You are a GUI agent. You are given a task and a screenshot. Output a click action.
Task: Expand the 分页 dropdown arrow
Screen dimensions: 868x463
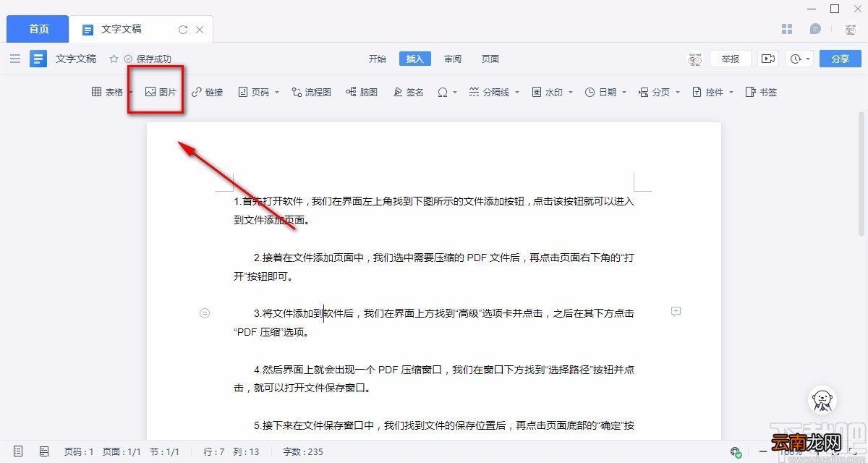pos(677,93)
